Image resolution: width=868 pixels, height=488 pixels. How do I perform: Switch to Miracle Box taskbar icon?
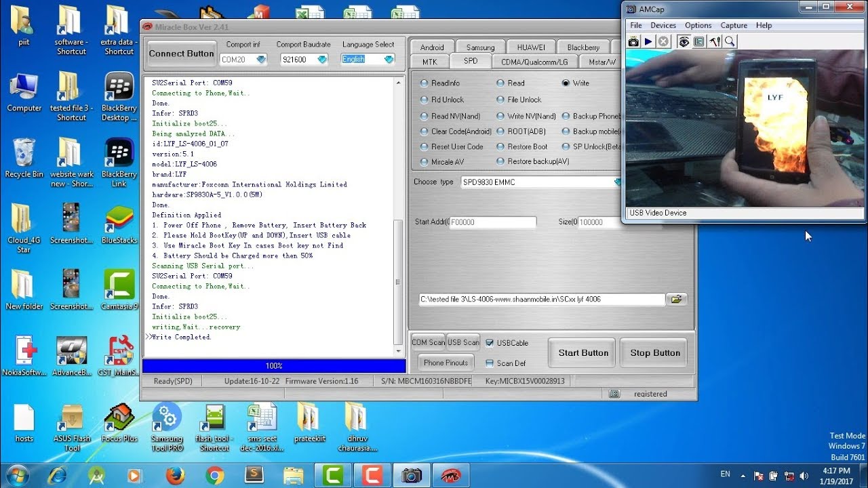(x=450, y=474)
